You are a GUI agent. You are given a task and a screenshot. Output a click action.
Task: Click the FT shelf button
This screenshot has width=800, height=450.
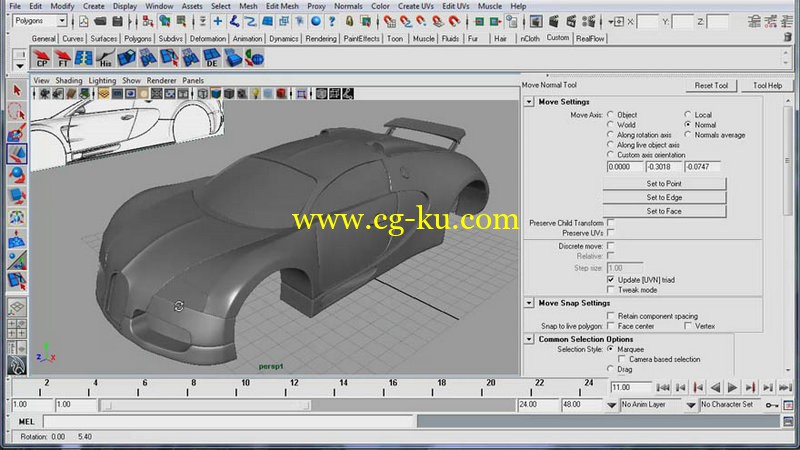coord(62,58)
